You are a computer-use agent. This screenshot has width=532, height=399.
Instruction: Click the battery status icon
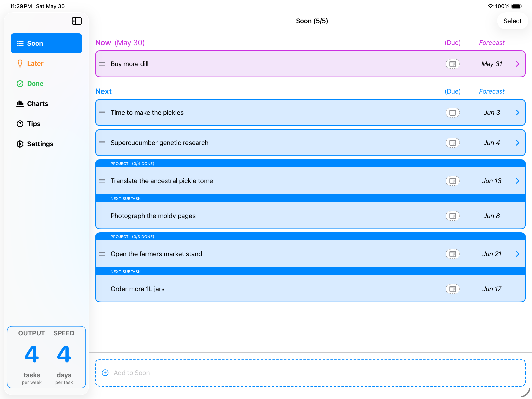(516, 6)
